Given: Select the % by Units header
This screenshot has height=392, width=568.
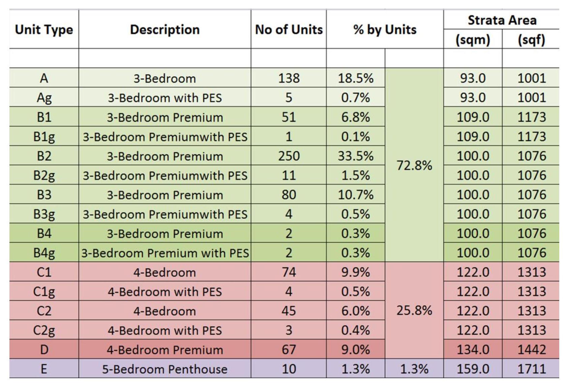Looking at the screenshot, I should 385,29.
